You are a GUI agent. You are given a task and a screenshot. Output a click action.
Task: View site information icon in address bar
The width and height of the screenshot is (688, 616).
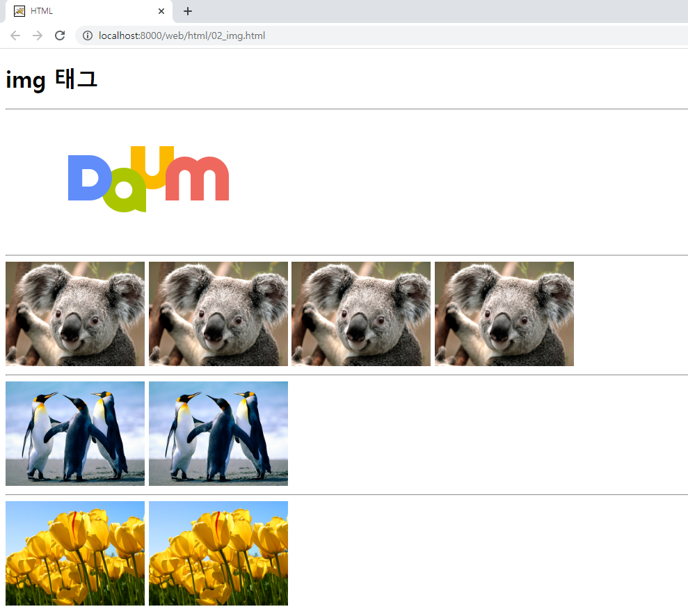click(x=88, y=35)
